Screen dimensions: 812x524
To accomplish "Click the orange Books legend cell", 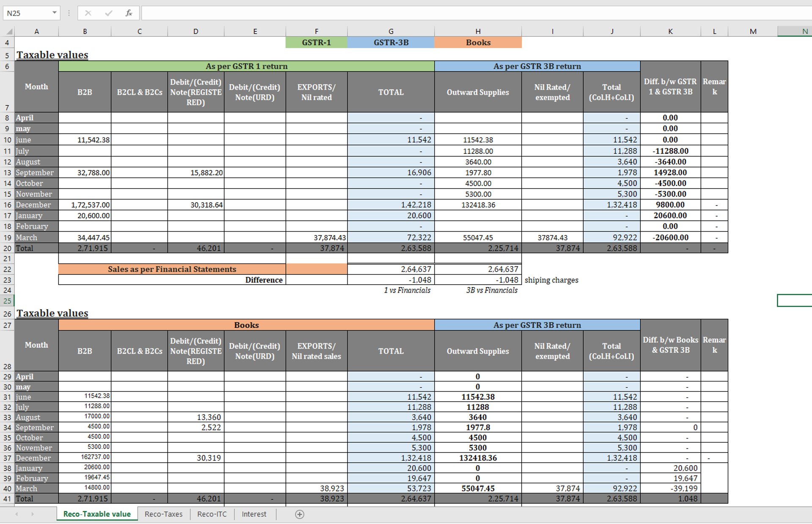I will click(478, 42).
